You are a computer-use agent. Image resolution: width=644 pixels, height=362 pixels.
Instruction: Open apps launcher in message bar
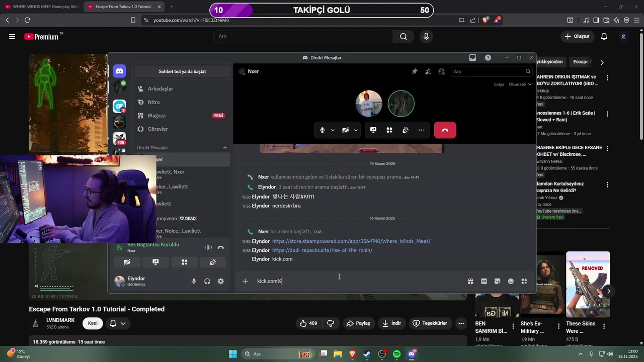point(524,282)
